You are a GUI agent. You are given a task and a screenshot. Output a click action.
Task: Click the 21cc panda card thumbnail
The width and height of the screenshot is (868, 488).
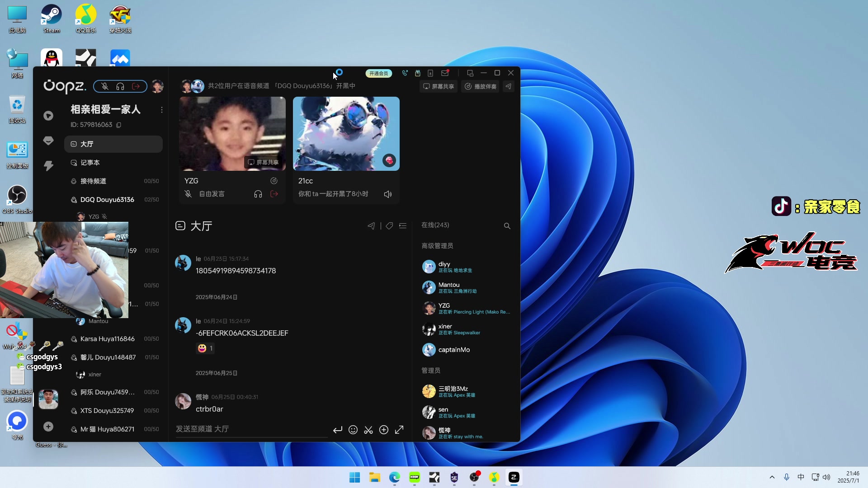coord(346,134)
